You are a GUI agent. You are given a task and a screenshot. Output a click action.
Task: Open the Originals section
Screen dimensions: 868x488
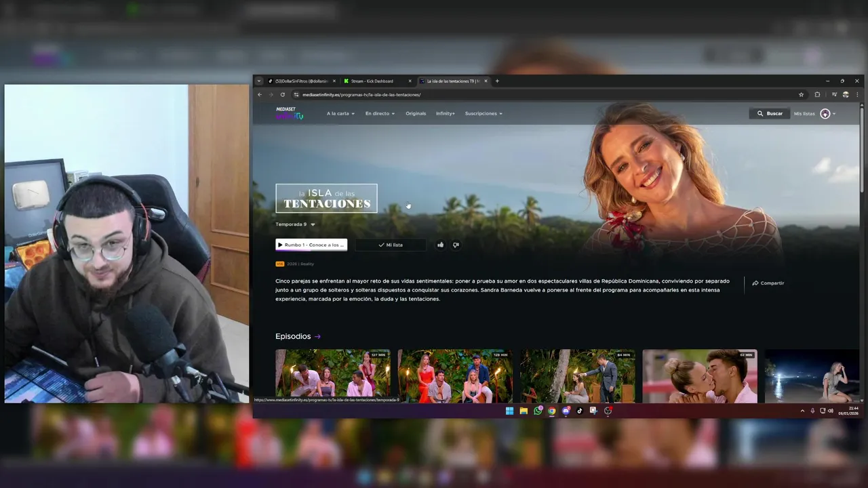tap(416, 114)
